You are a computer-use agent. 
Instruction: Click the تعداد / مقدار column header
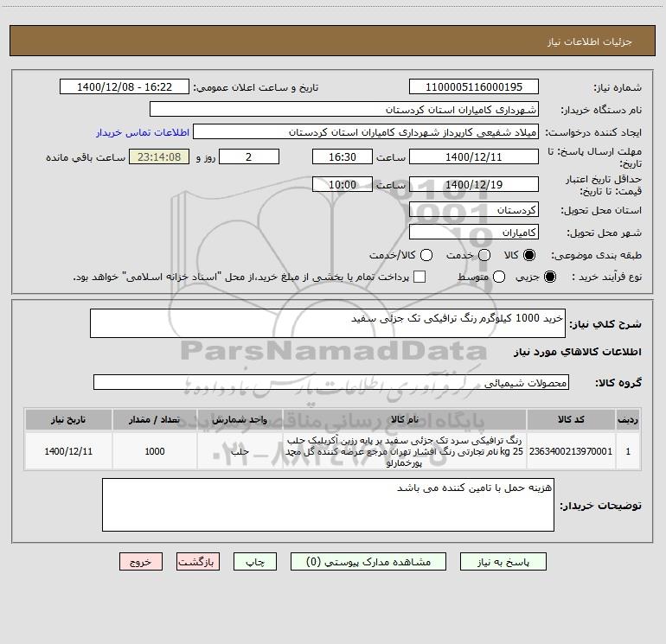pyautogui.click(x=155, y=419)
